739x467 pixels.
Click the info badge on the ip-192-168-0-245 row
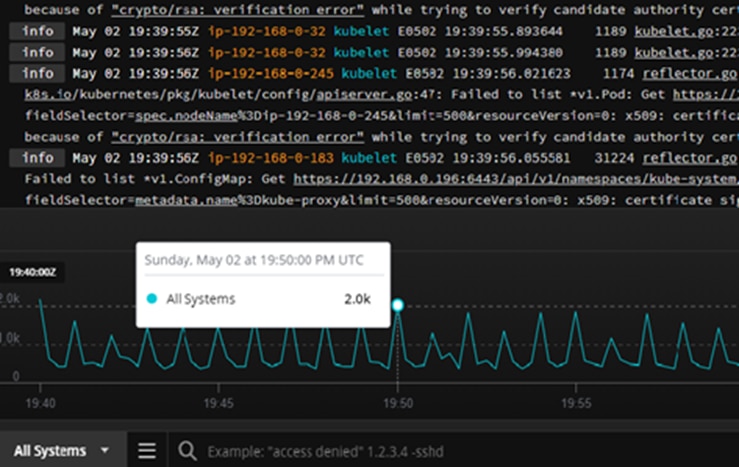38,73
